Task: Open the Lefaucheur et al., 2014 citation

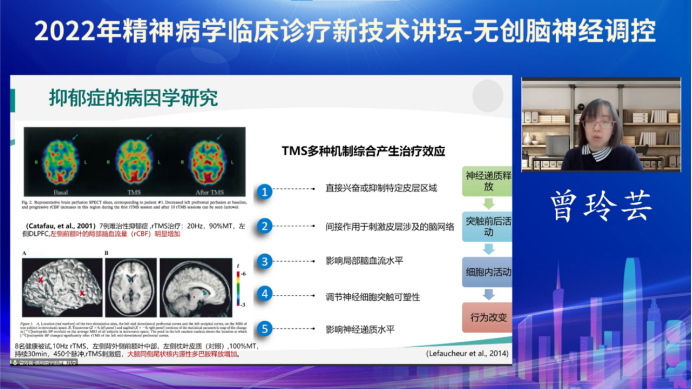Action: pos(467,354)
